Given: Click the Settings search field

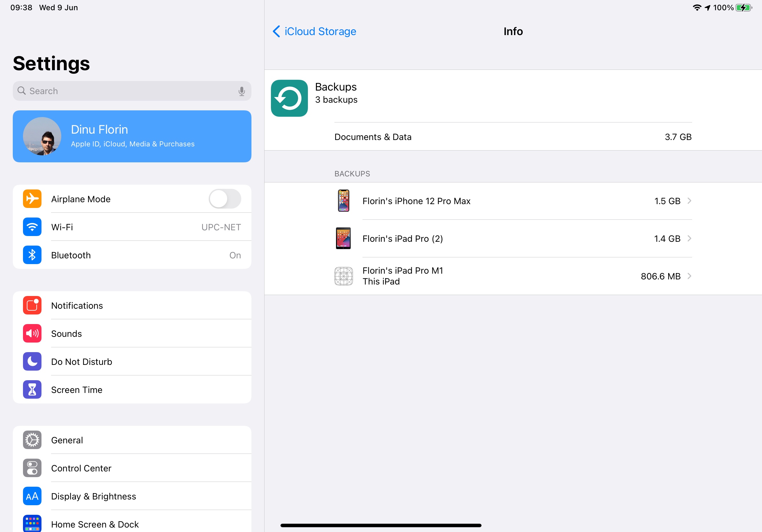Looking at the screenshot, I should pyautogui.click(x=126, y=91).
